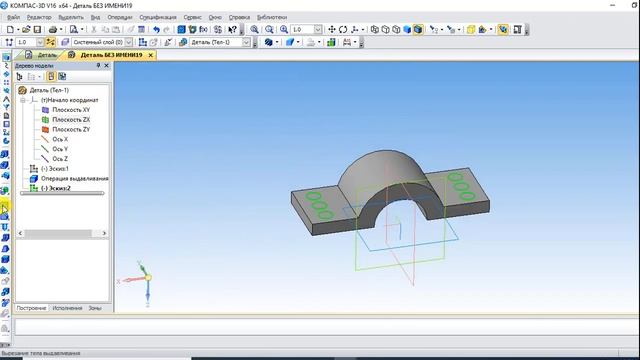Switch to the Зоны tab
The width and height of the screenshot is (640, 360).
[95, 308]
